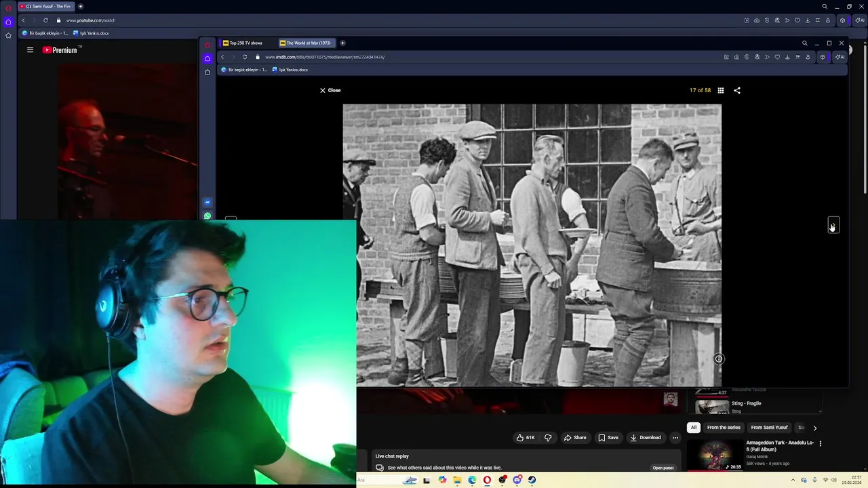Image resolution: width=868 pixels, height=488 pixels.
Task: Open Işık Yankısı.docx bookmark in front window
Action: [x=290, y=70]
